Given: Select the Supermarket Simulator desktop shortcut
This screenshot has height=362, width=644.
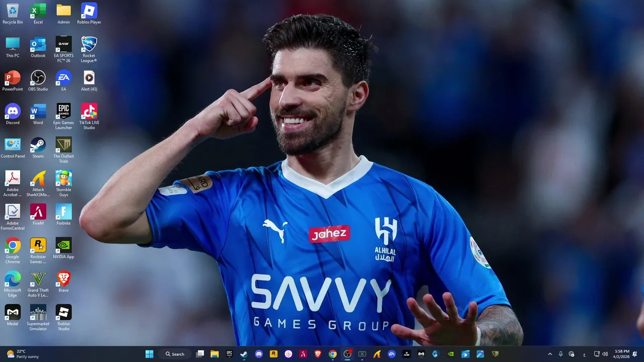Looking at the screenshot, I should pos(38,318).
